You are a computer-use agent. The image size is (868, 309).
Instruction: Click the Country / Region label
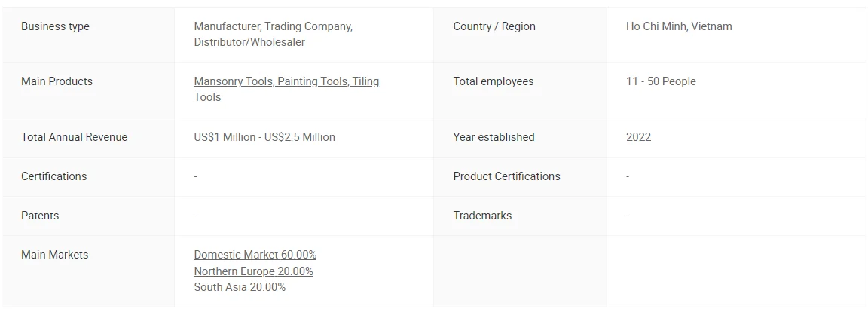tap(494, 26)
